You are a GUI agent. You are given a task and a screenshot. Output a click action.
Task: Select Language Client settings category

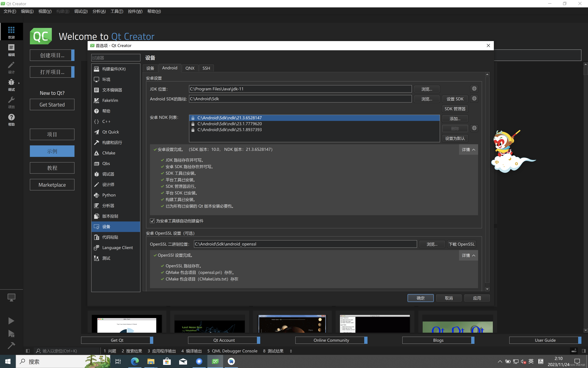pyautogui.click(x=116, y=248)
